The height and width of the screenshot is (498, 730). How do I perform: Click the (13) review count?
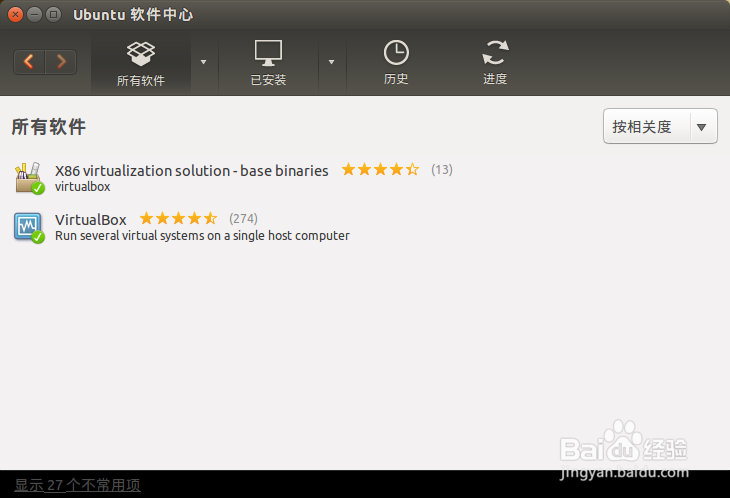[442, 169]
